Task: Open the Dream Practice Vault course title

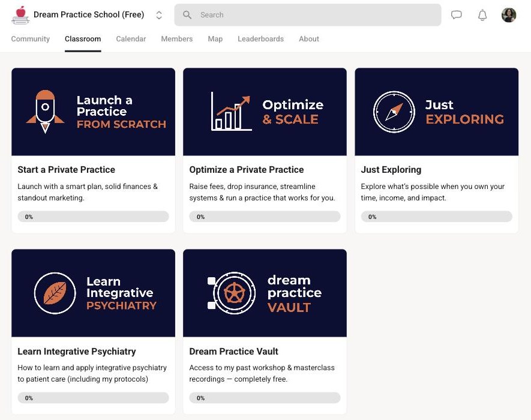Action: click(233, 351)
